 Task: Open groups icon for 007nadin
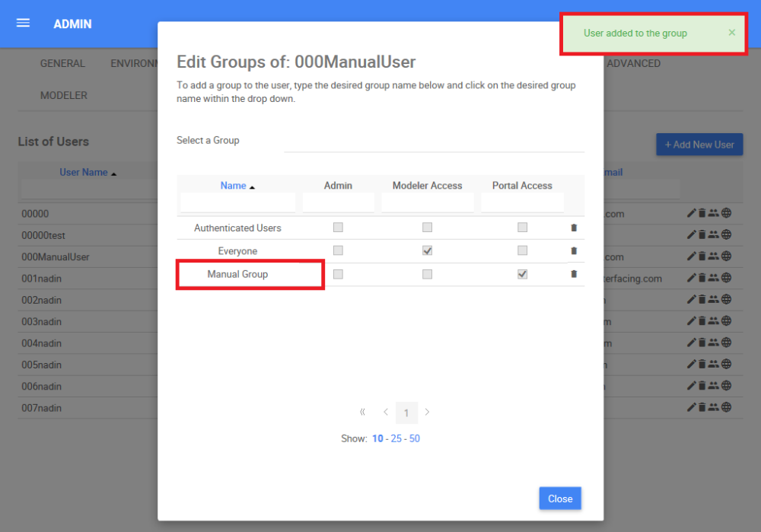pos(713,407)
